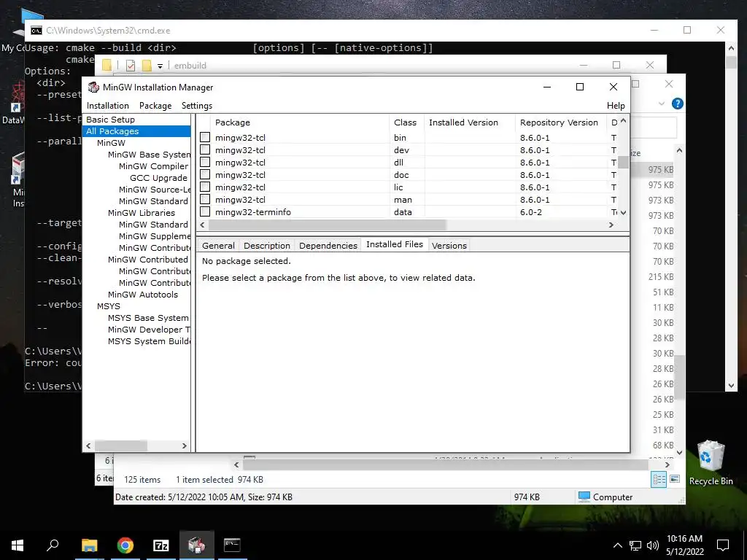Image resolution: width=747 pixels, height=560 pixels.
Task: Open 7-Zip from taskbar
Action: point(161,545)
